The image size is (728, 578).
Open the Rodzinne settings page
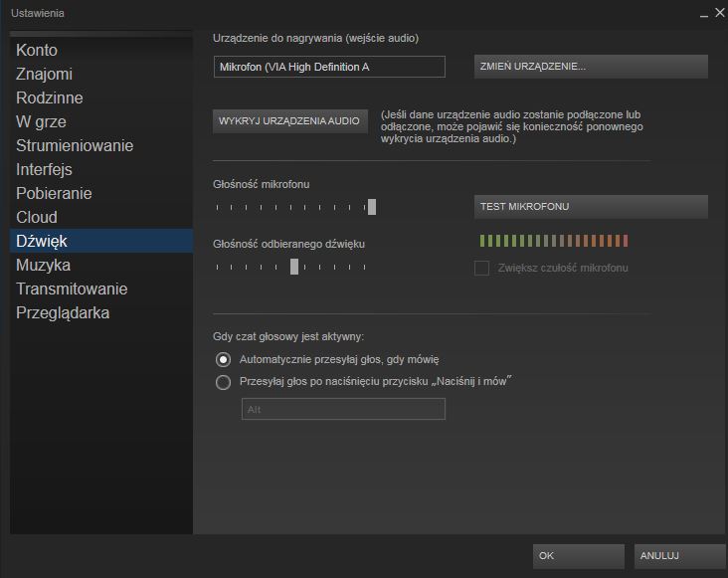(101, 97)
